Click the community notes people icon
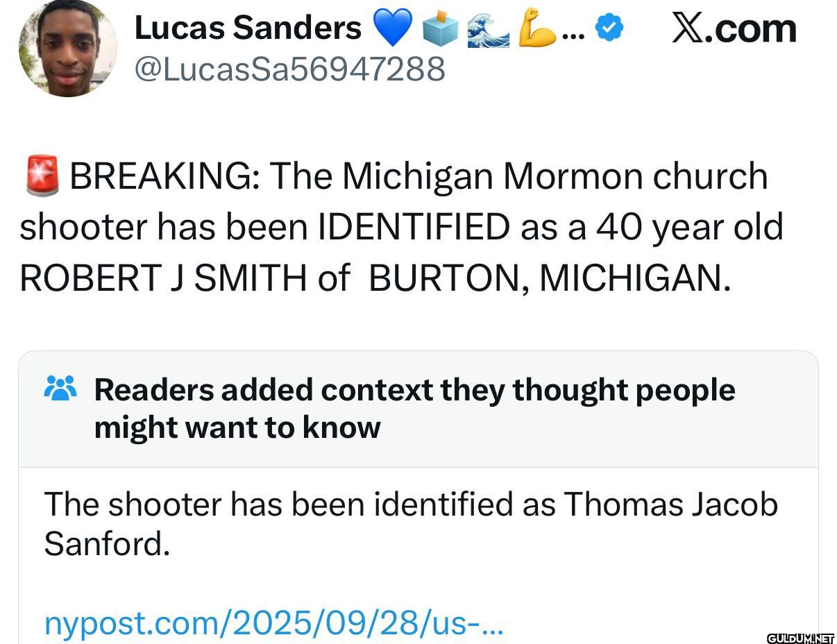The image size is (837, 644). pos(60,387)
